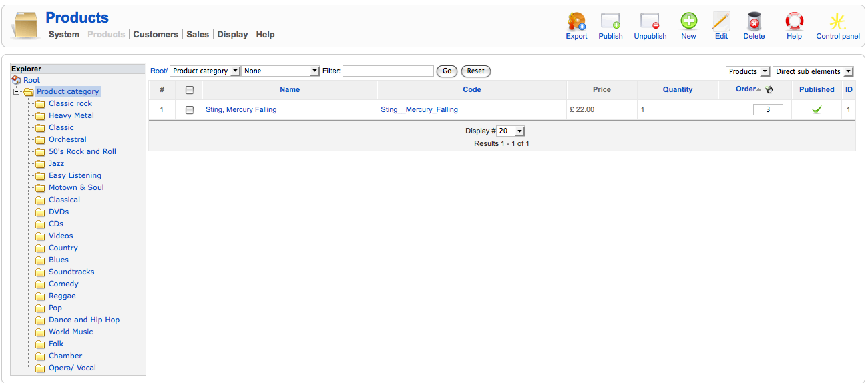Go to Control panel icon

(x=837, y=21)
